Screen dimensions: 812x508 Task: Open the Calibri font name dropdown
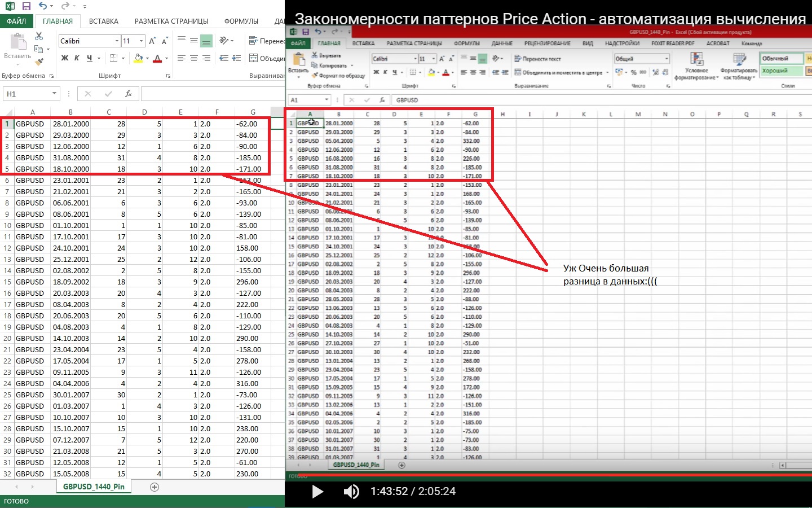[x=117, y=41]
